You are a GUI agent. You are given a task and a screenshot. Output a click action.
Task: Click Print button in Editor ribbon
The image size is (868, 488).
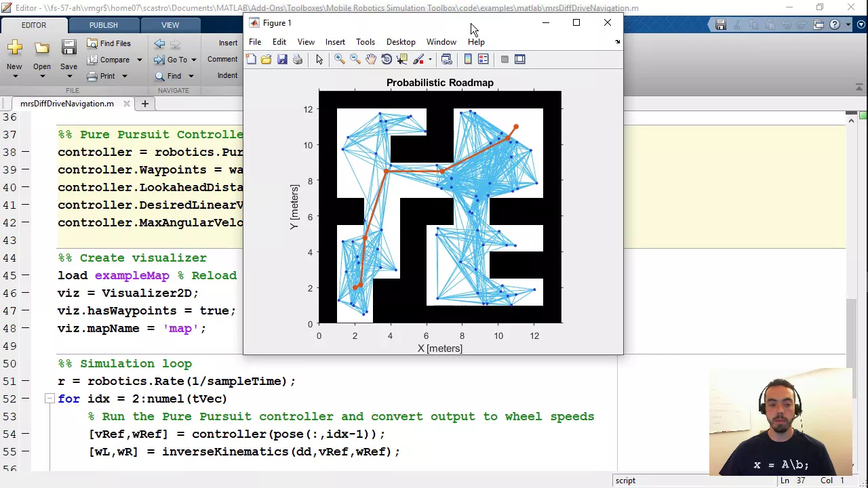[102, 76]
